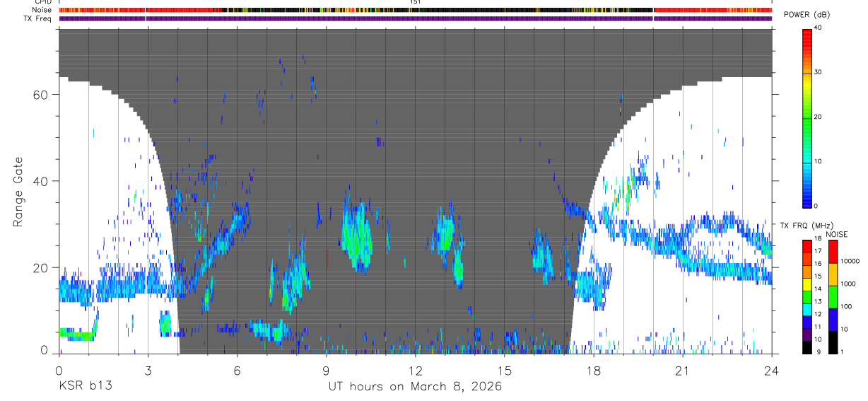Click tick '9' on the UT hours axis
The width and height of the screenshot is (868, 401).
point(326,371)
